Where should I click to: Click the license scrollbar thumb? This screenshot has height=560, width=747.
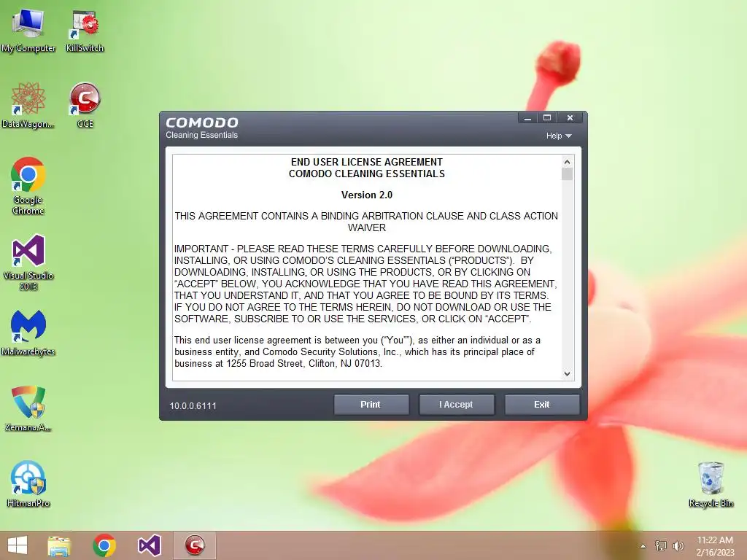(x=567, y=174)
